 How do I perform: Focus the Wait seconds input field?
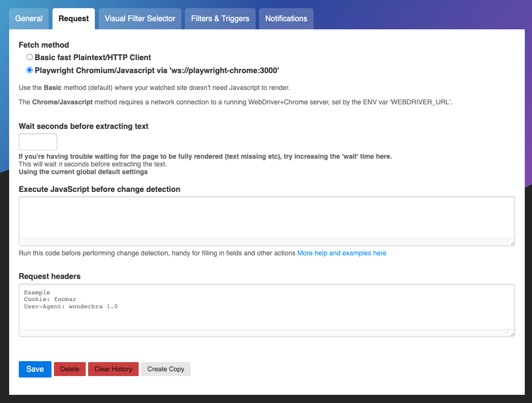(x=38, y=142)
